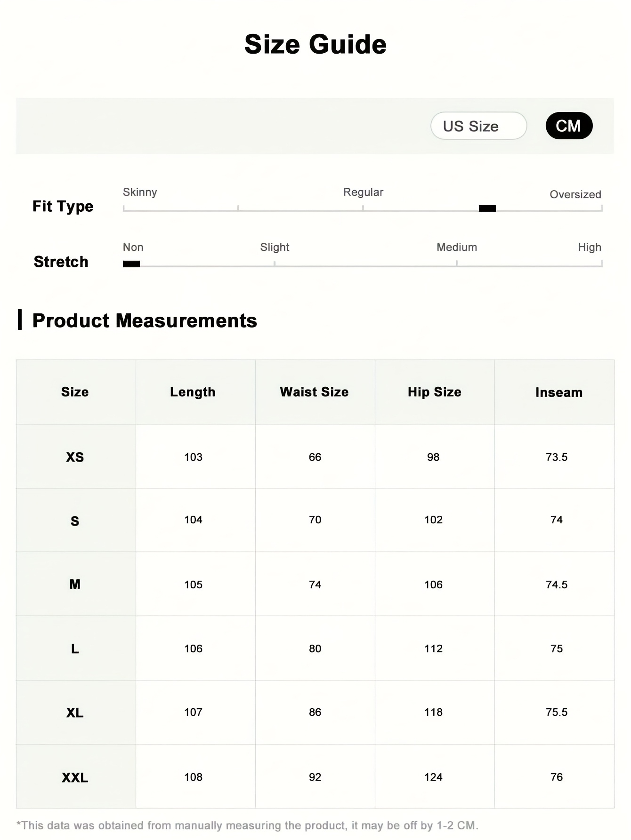This screenshot has height=840, width=631.
Task: Click the Skinny fit label
Action: click(x=140, y=192)
